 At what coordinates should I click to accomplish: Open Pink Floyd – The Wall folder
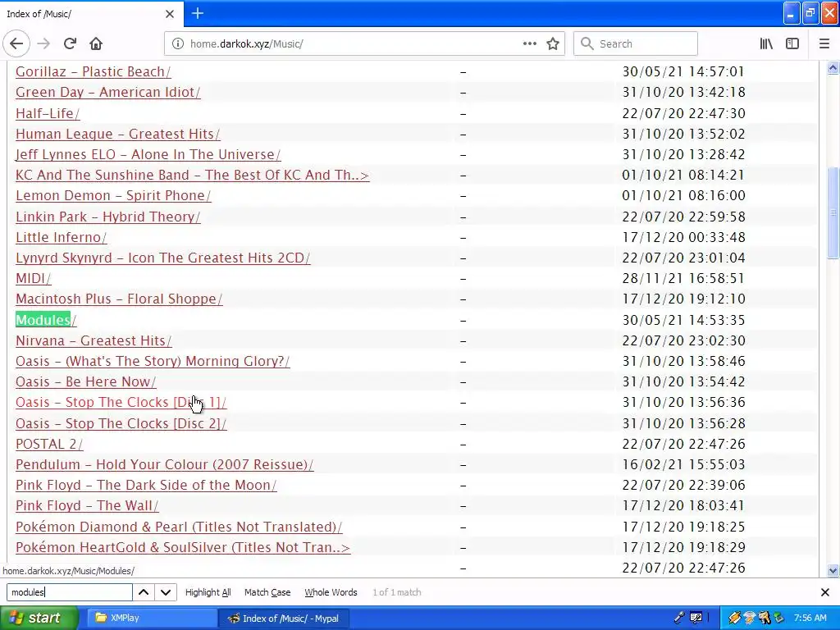(x=87, y=505)
